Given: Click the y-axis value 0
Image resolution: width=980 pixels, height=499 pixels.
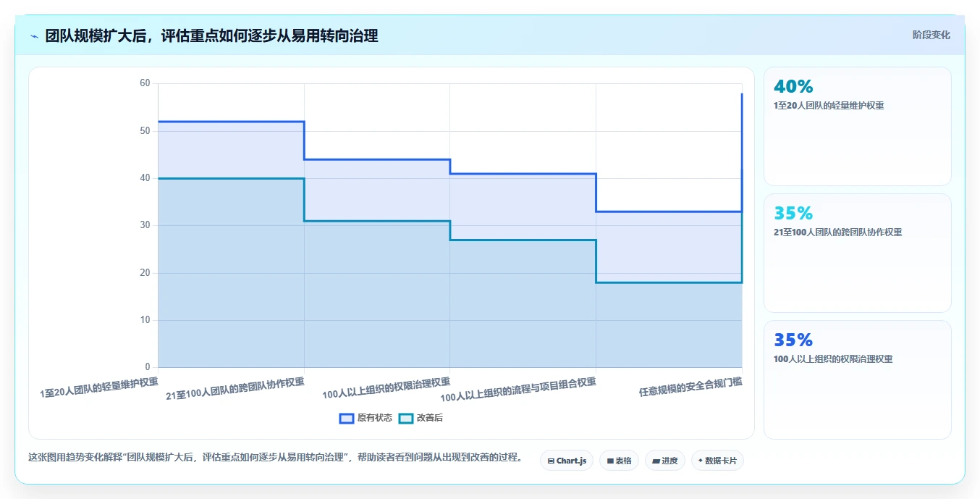Looking at the screenshot, I should [x=148, y=367].
